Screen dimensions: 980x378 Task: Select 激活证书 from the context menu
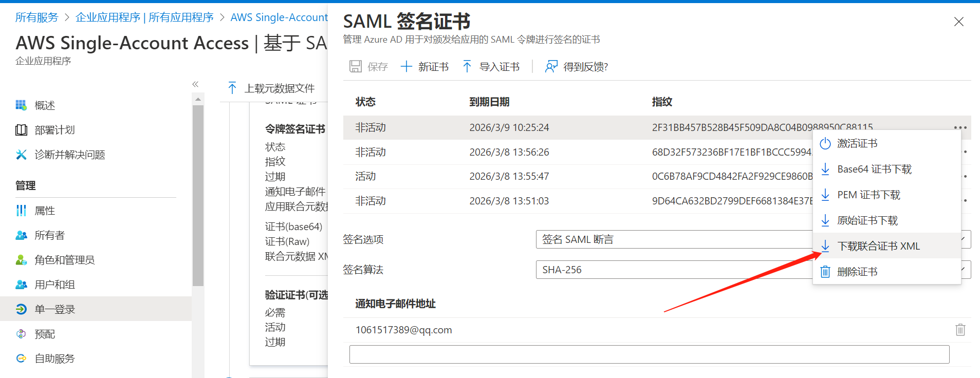(x=887, y=143)
